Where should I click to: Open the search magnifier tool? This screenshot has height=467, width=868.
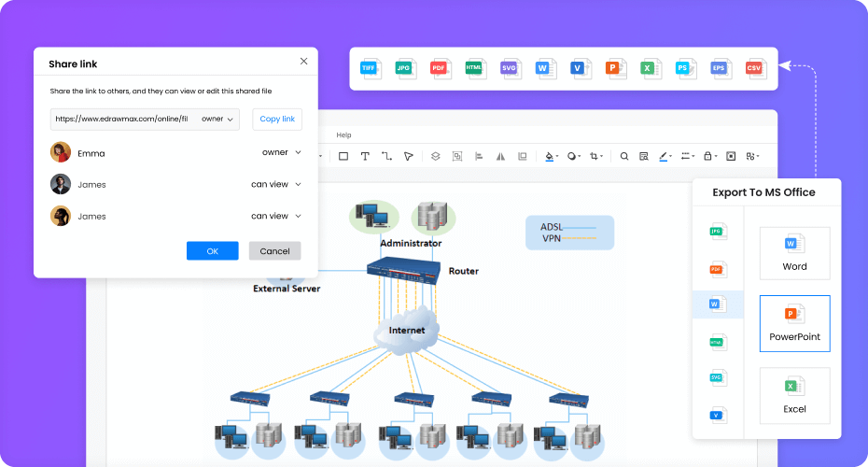coord(624,157)
